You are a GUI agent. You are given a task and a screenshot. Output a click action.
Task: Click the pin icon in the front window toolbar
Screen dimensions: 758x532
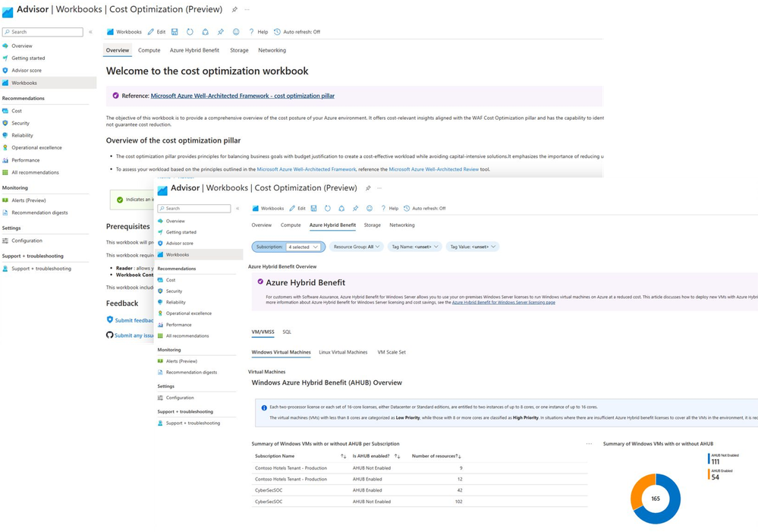(x=355, y=209)
